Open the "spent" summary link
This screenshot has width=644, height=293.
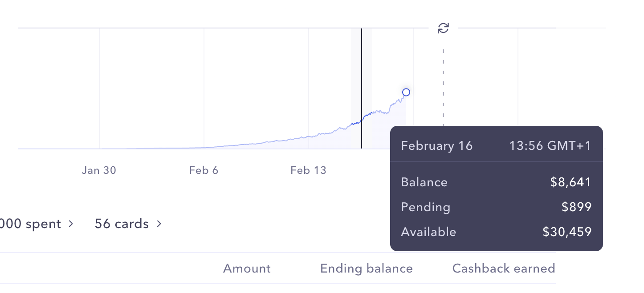click(x=30, y=224)
